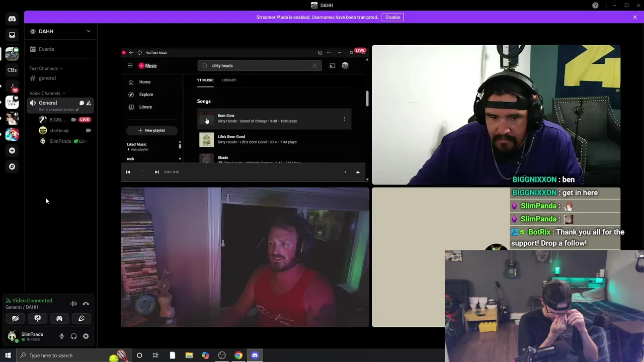Select the YT MUSIC tab
The image size is (644, 362).
205,80
